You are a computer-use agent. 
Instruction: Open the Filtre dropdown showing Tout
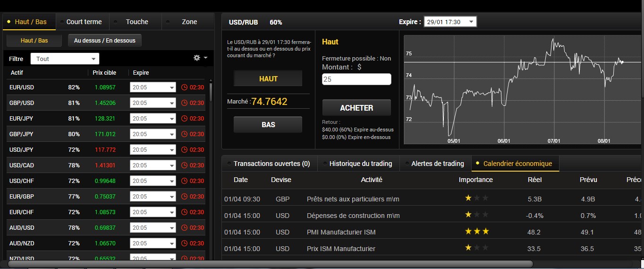[65, 59]
